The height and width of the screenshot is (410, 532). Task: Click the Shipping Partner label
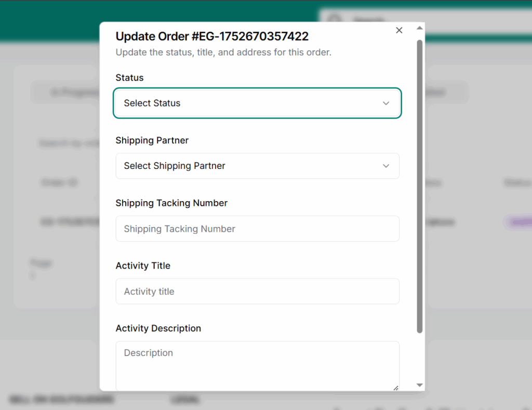click(152, 140)
